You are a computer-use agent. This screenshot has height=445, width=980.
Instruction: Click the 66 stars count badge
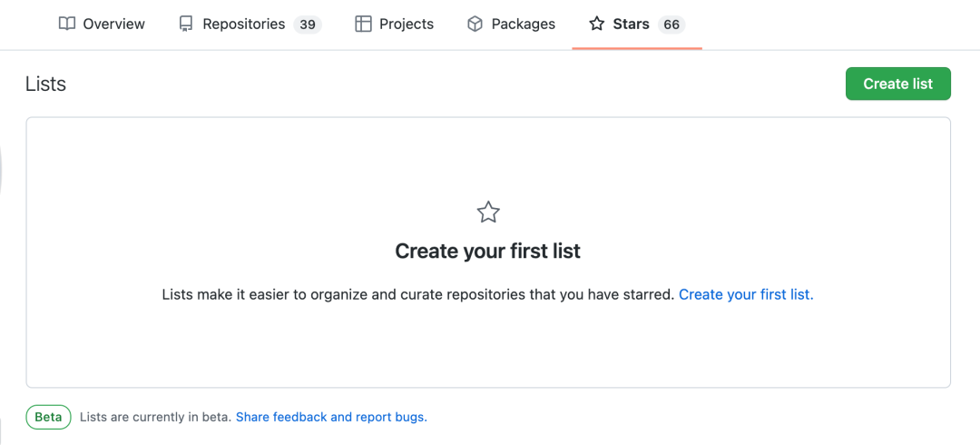[671, 25]
